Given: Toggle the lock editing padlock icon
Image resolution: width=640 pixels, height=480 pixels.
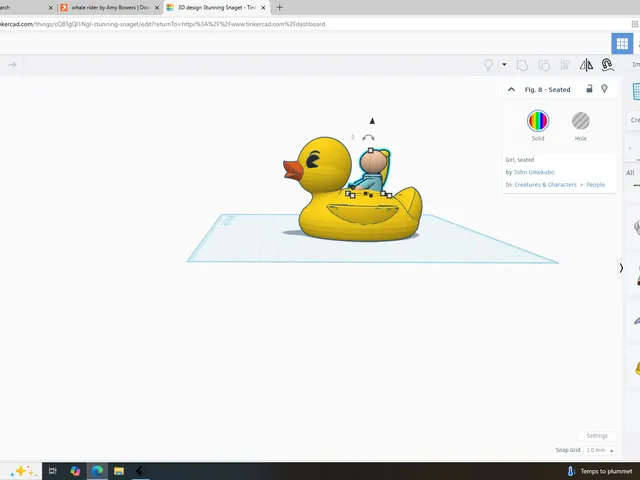Looking at the screenshot, I should (x=589, y=89).
